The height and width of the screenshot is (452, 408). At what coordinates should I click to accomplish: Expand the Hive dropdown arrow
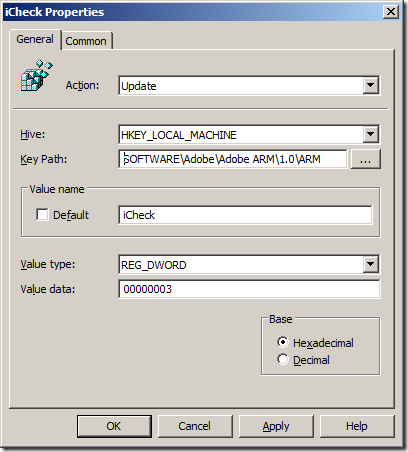[x=371, y=134]
